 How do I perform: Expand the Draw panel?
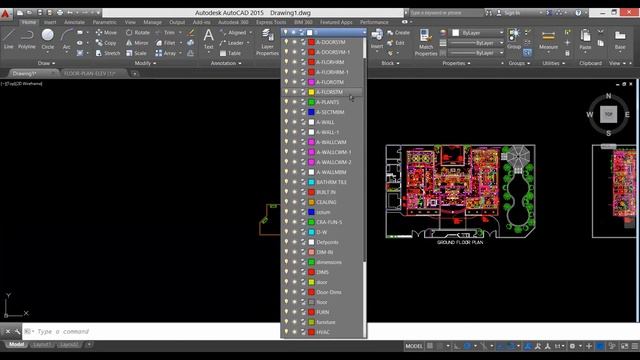click(x=46, y=63)
